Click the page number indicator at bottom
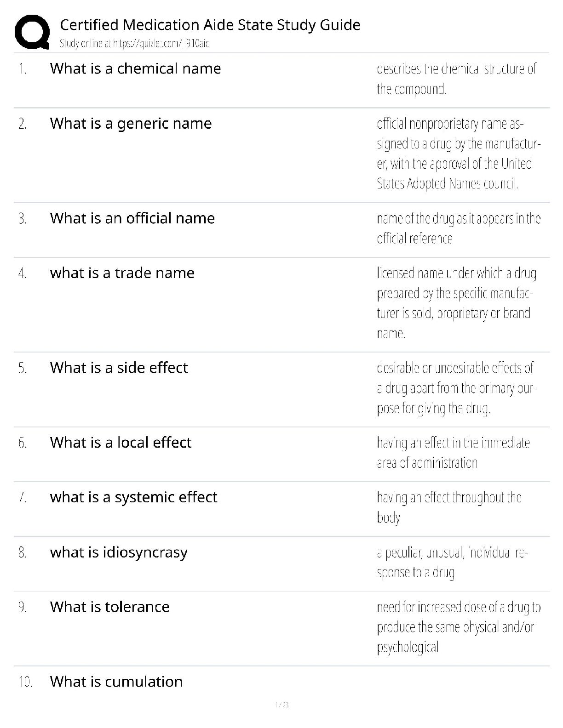Image resolution: width=563 pixels, height=728 pixels. (281, 705)
